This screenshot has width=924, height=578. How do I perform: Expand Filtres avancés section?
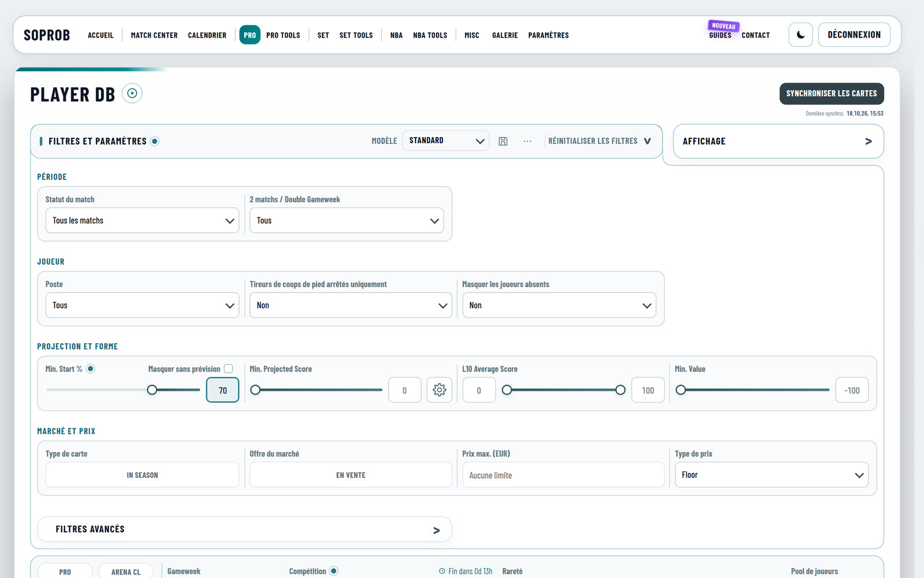click(244, 529)
